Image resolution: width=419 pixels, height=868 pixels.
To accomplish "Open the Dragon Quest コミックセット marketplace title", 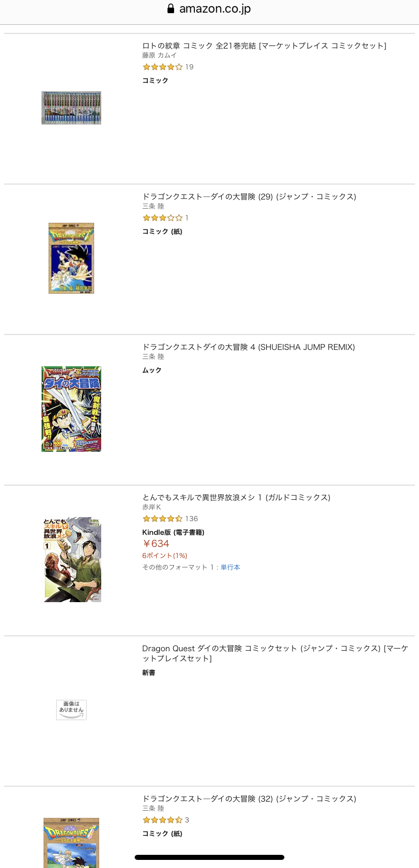I will 275,653.
